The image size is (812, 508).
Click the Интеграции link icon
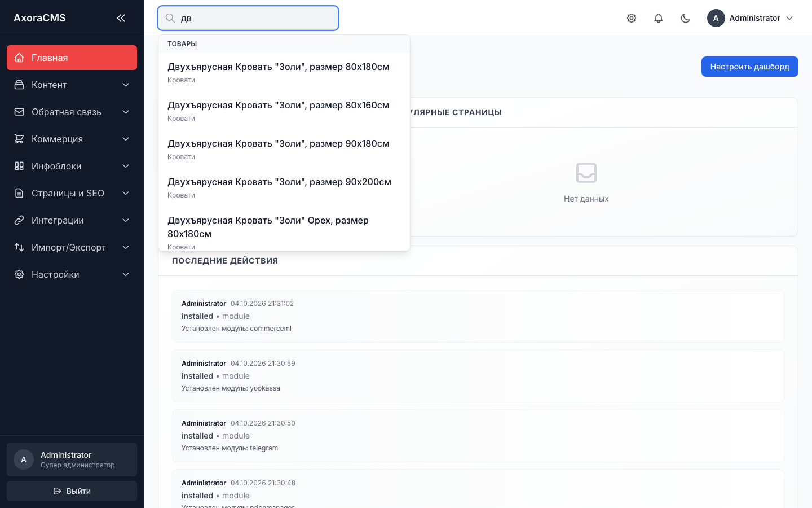[19, 220]
